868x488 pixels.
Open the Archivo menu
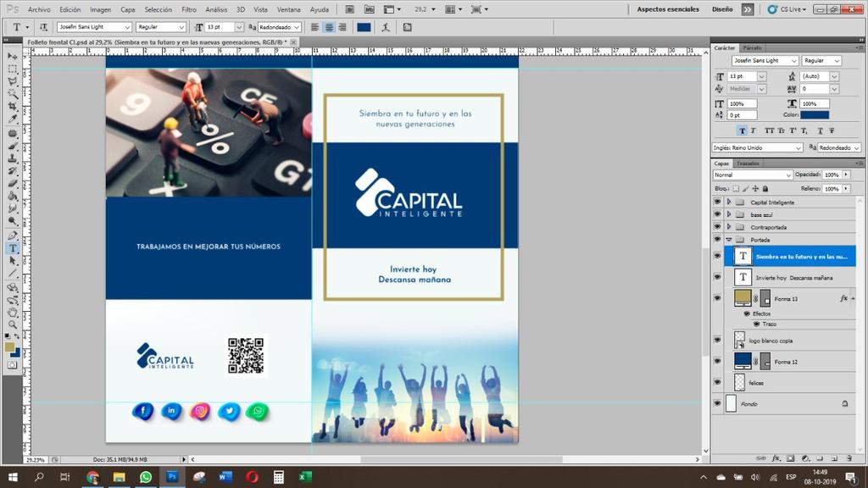click(x=39, y=9)
